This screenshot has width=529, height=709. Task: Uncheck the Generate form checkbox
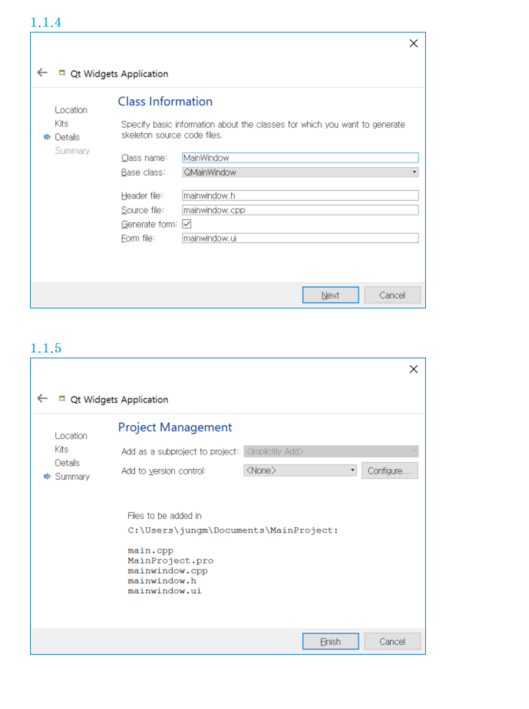(x=187, y=224)
